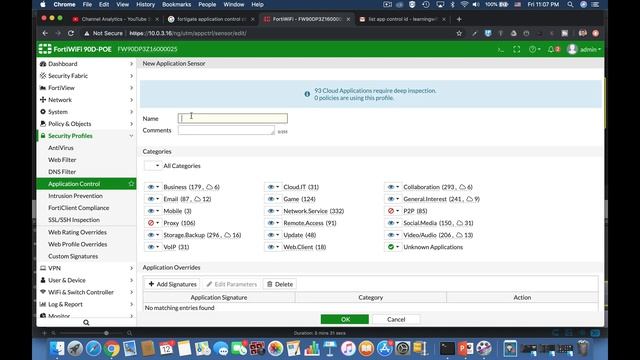Expand the Dashboard menu chevron
The image size is (640, 360).
click(131, 64)
